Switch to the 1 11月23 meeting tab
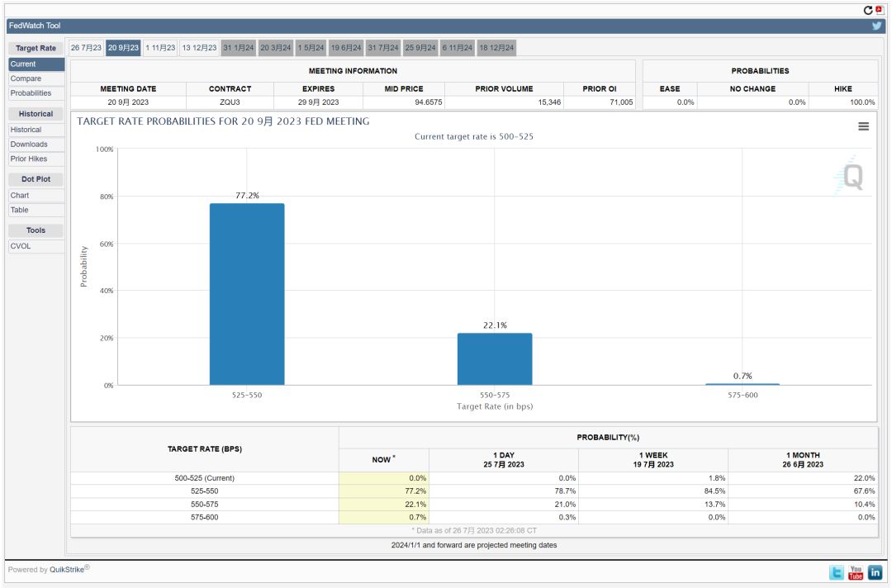 click(160, 48)
